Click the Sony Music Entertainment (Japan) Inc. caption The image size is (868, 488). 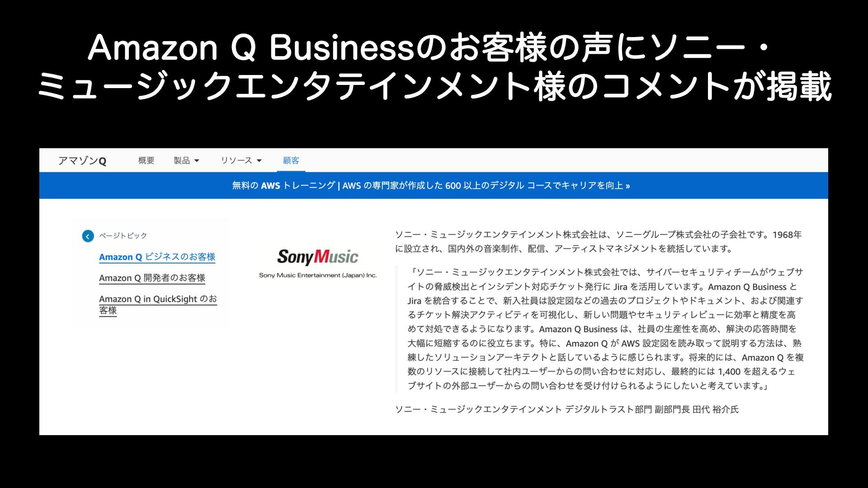318,275
